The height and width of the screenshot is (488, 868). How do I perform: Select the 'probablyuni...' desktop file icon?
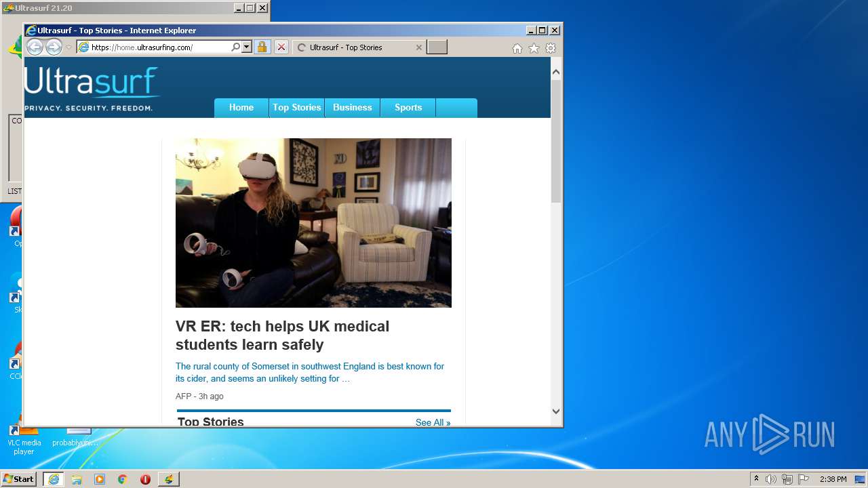click(x=75, y=437)
